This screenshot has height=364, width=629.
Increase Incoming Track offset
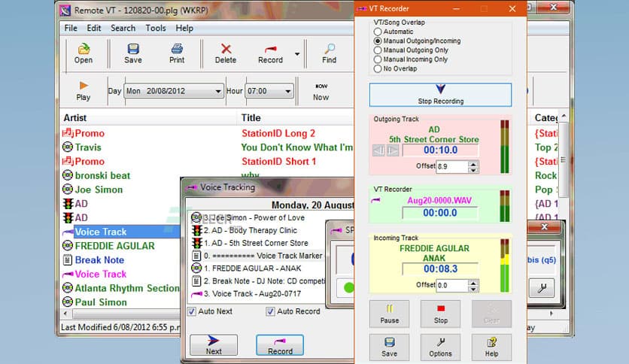(x=473, y=283)
